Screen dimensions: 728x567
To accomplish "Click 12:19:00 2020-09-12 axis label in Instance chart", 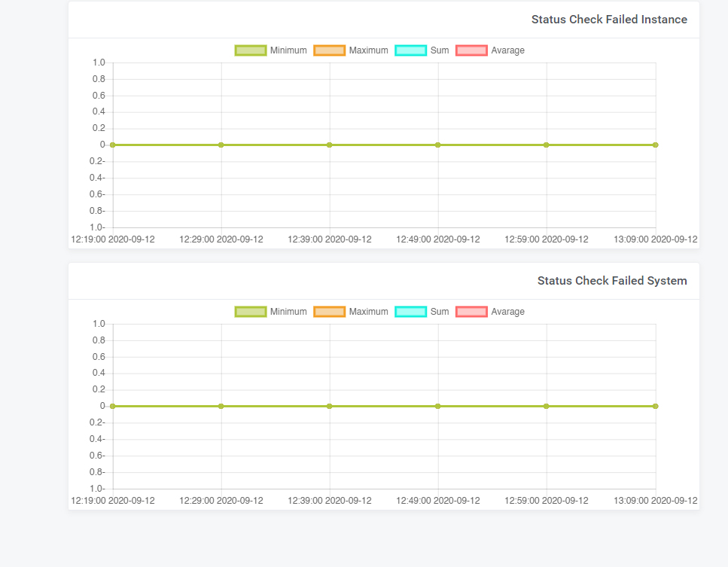I will pos(113,239).
